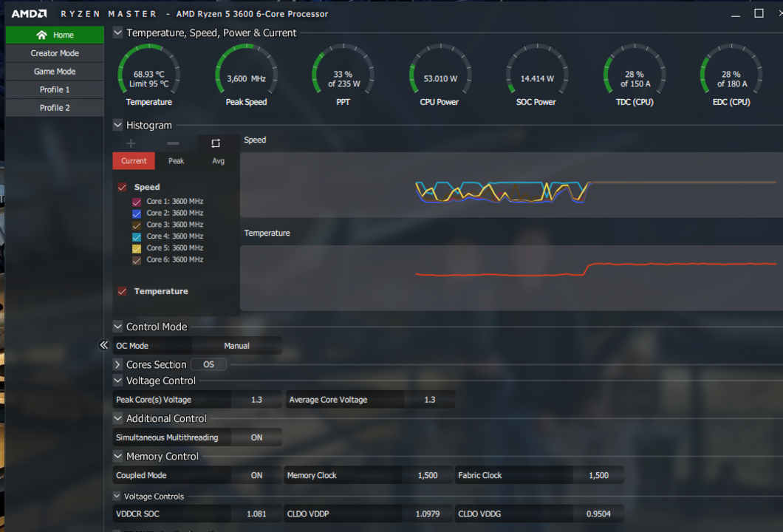Click the Temperature histogram graph

511,278
